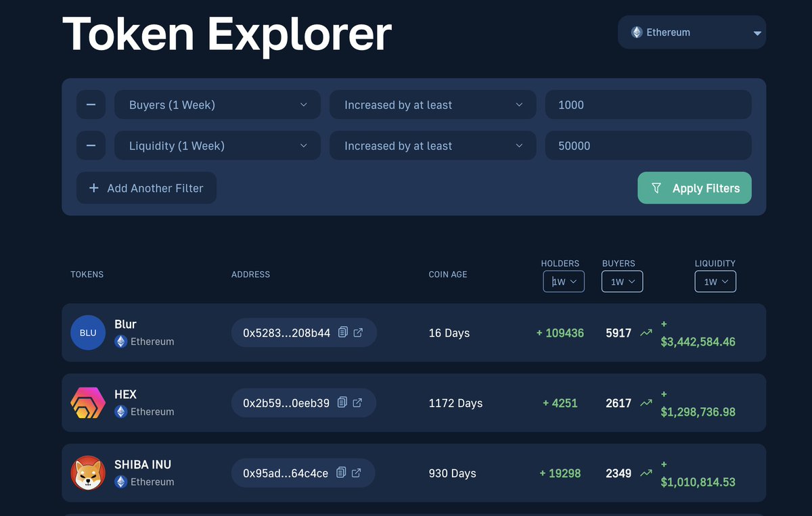Image resolution: width=812 pixels, height=516 pixels.
Task: Click holders change + 109436
Action: click(560, 333)
